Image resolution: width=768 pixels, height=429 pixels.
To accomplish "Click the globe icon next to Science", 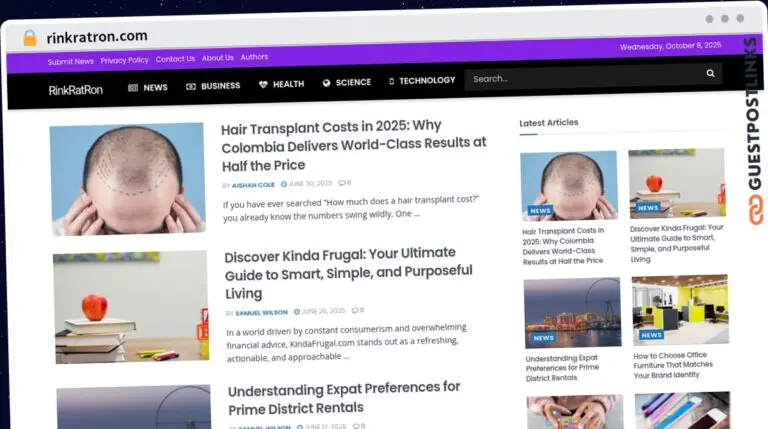I will (x=326, y=83).
